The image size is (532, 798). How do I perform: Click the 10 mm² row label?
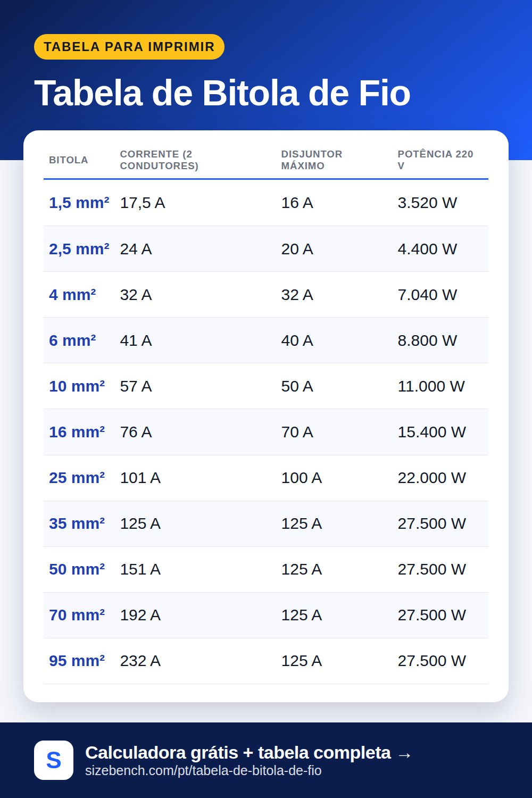77,386
